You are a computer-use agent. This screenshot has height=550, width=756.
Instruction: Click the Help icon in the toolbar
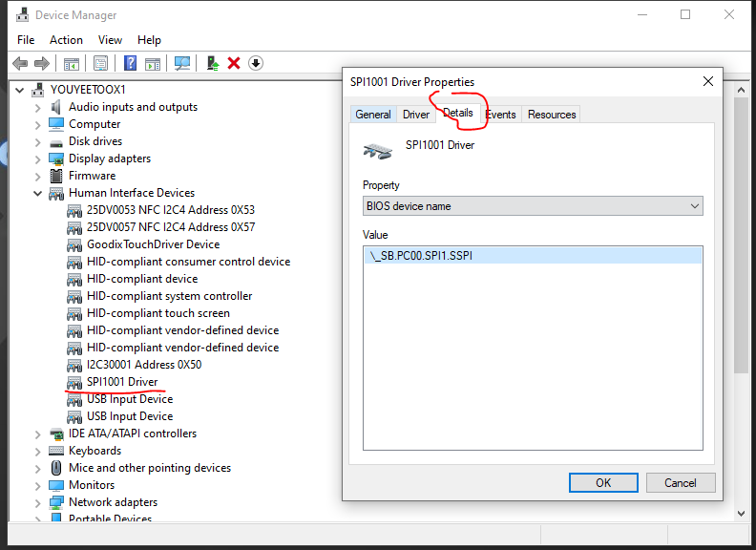130,64
